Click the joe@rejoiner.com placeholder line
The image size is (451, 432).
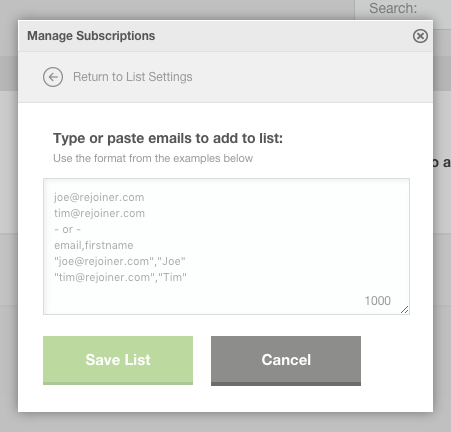pyautogui.click(x=99, y=197)
